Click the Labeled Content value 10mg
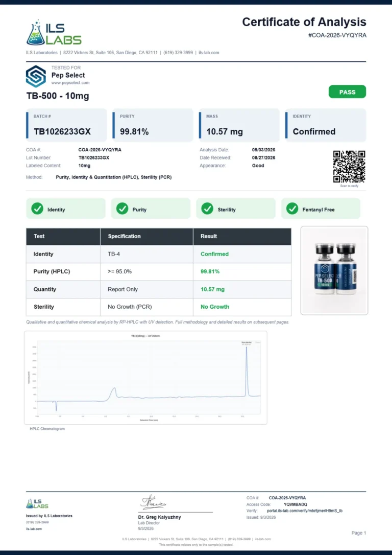 pyautogui.click(x=84, y=165)
